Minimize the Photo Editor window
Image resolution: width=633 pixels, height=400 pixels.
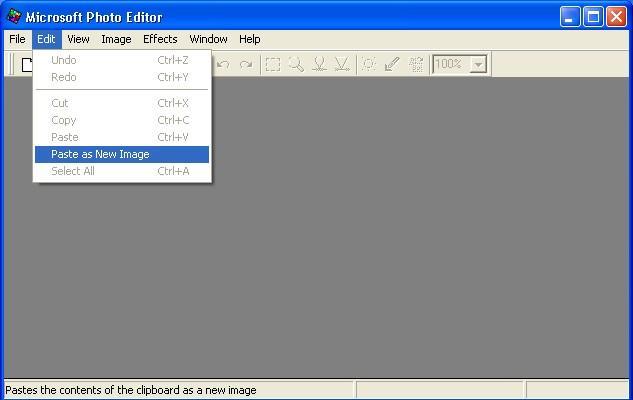(570, 17)
